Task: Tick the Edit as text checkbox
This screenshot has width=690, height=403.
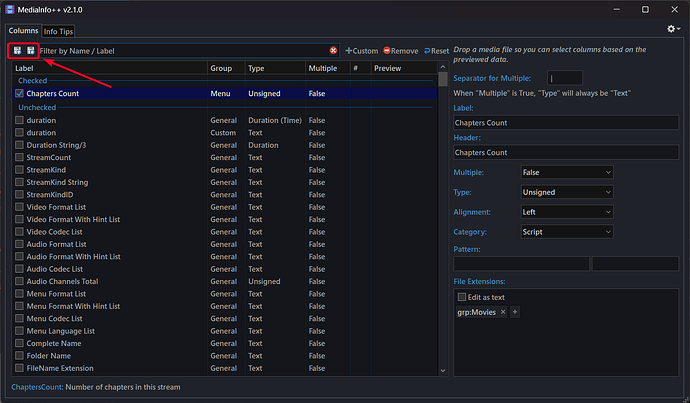Action: pyautogui.click(x=462, y=297)
